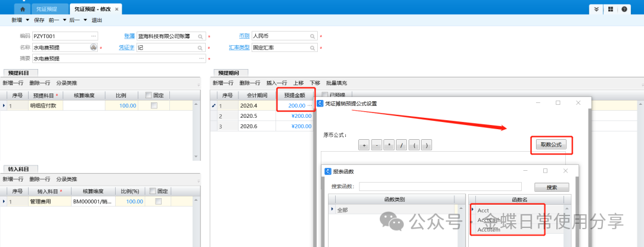Click search icon in 币别 field
The image size is (644, 247).
click(312, 36)
